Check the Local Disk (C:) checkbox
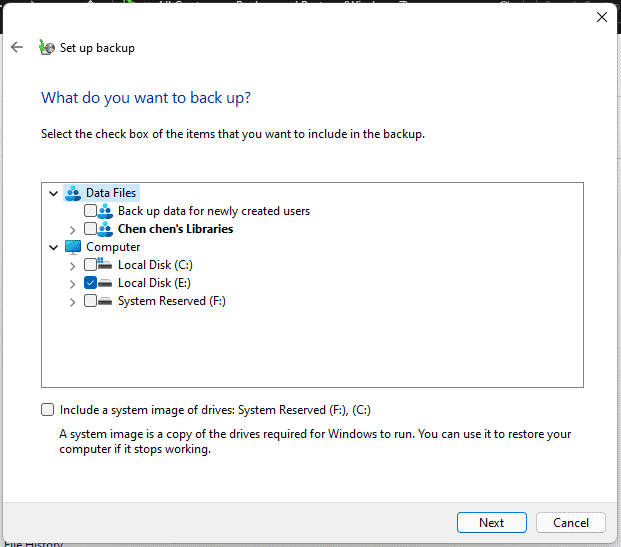Image resolution: width=621 pixels, height=547 pixels. [91, 265]
